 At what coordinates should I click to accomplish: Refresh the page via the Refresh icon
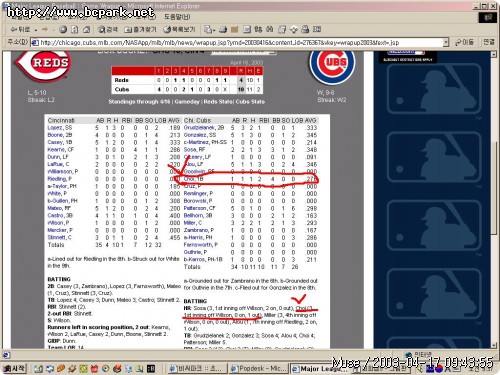75,30
